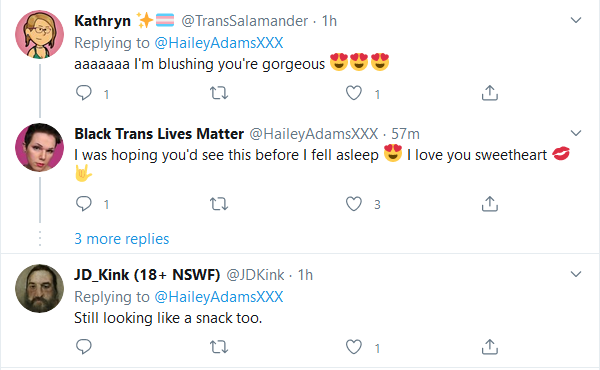Reply to Kathryn's blushing tweet
600x370 pixels.
pos(83,93)
